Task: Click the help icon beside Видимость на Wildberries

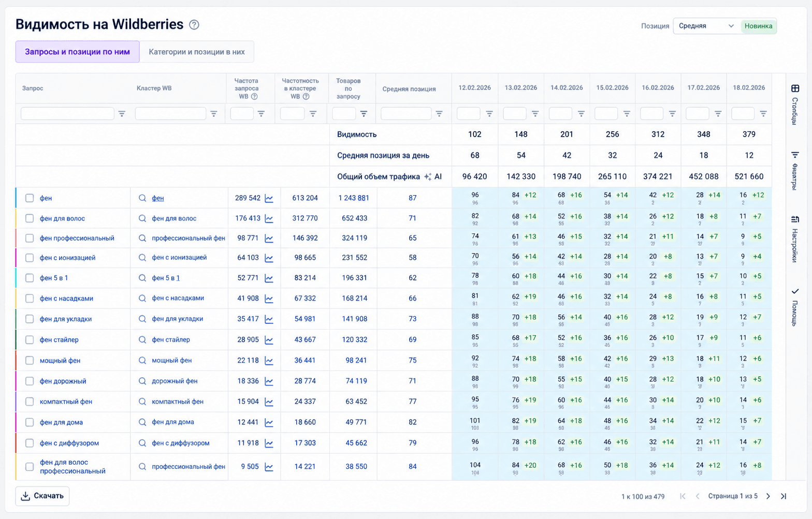Action: tap(194, 25)
